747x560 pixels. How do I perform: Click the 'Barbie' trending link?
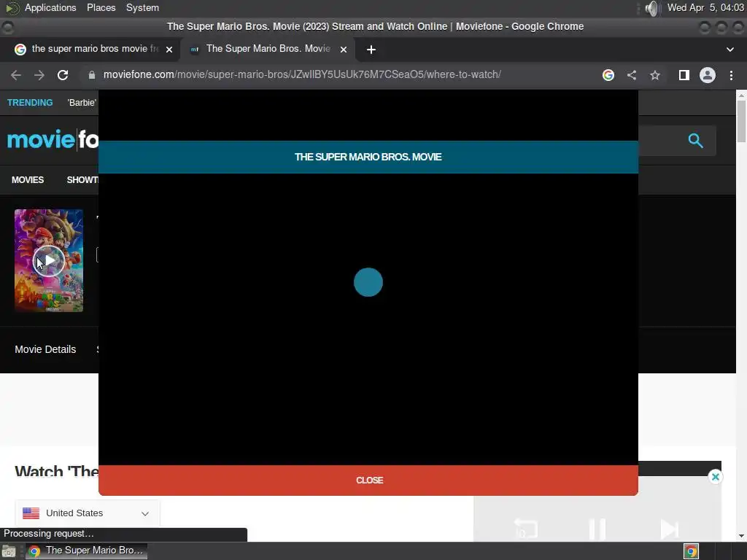[x=82, y=103]
